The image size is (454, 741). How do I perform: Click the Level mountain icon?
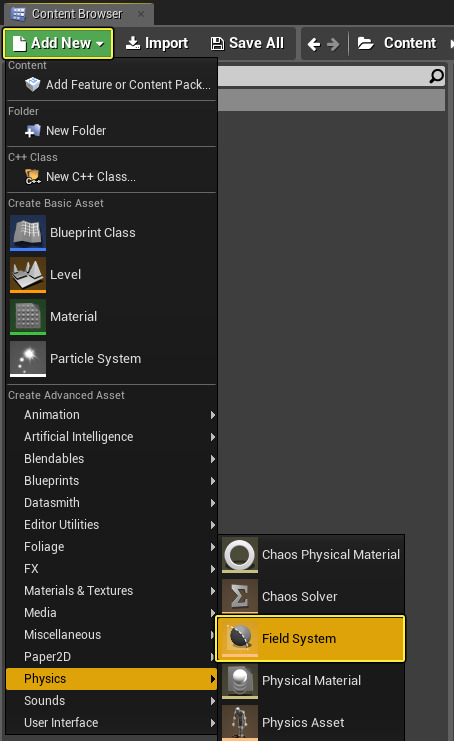point(28,275)
